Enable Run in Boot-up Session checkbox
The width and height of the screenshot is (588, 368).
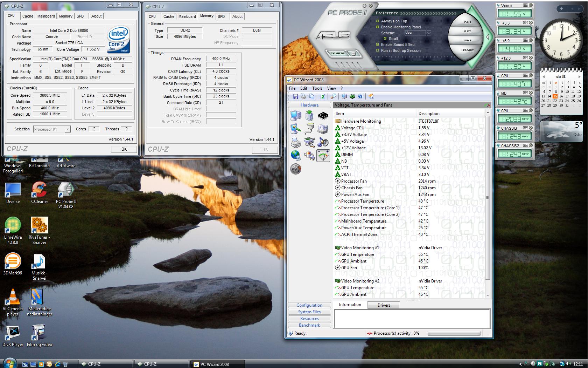coord(378,50)
